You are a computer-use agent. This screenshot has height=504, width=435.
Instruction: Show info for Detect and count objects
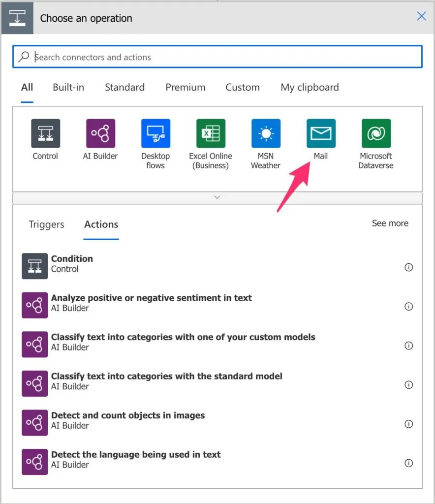pos(408,424)
